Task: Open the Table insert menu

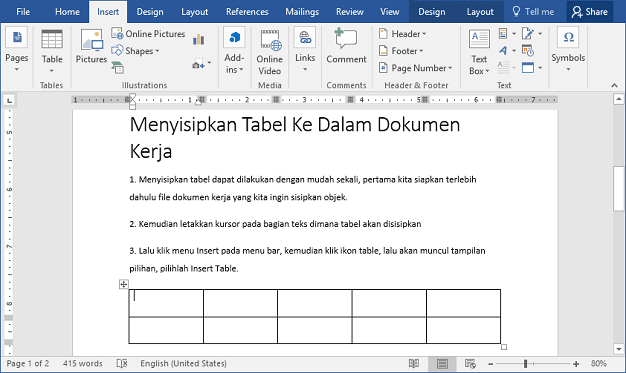Action: tap(52, 51)
